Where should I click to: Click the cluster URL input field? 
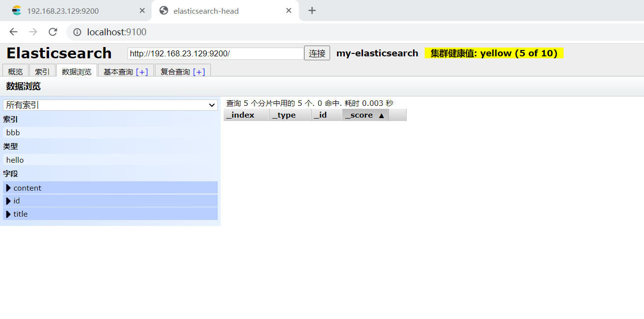click(x=216, y=53)
